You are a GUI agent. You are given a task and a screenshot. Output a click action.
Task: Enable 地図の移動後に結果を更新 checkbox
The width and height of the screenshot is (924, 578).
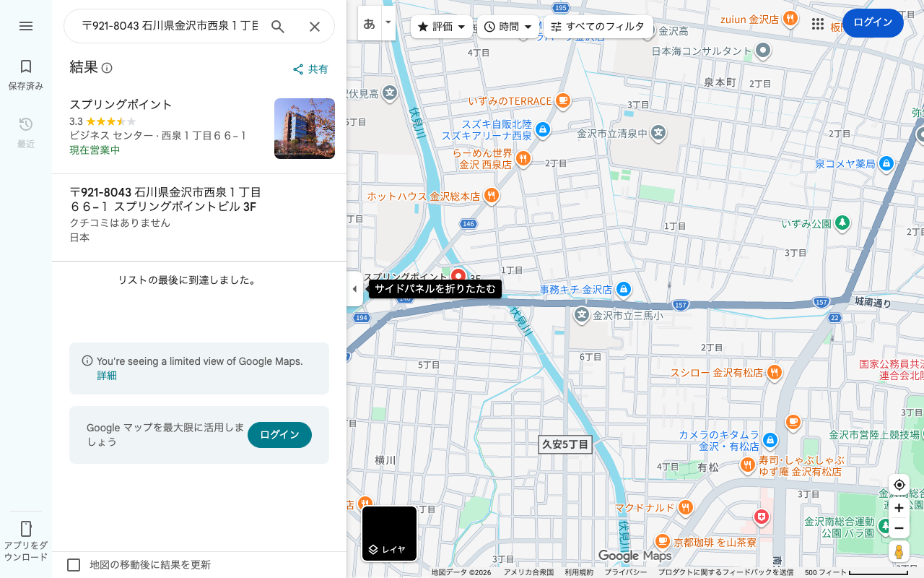[74, 565]
